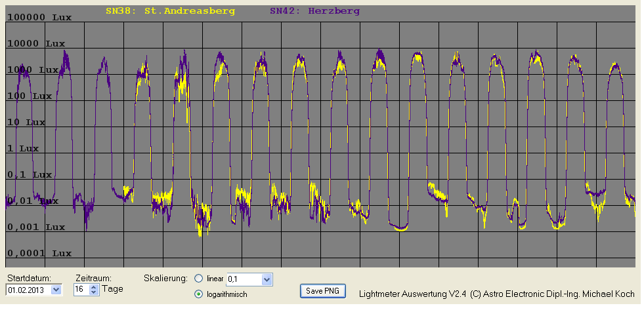Click the Zeitraum value field showing 16
The height and width of the screenshot is (312, 644).
coord(81,289)
